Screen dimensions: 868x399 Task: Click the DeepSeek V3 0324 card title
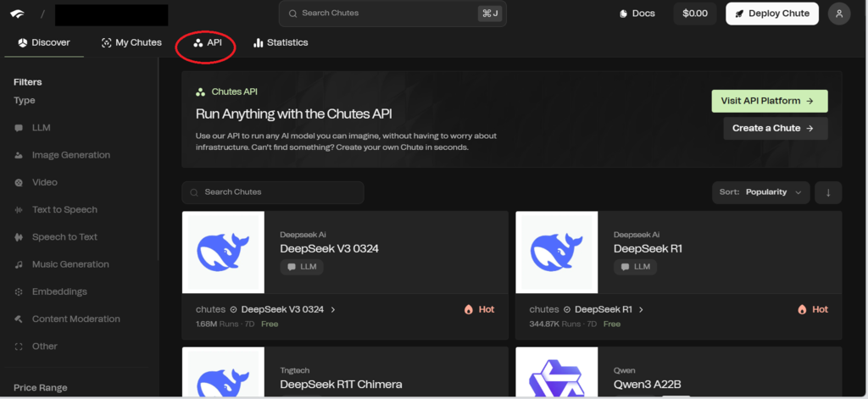point(330,249)
